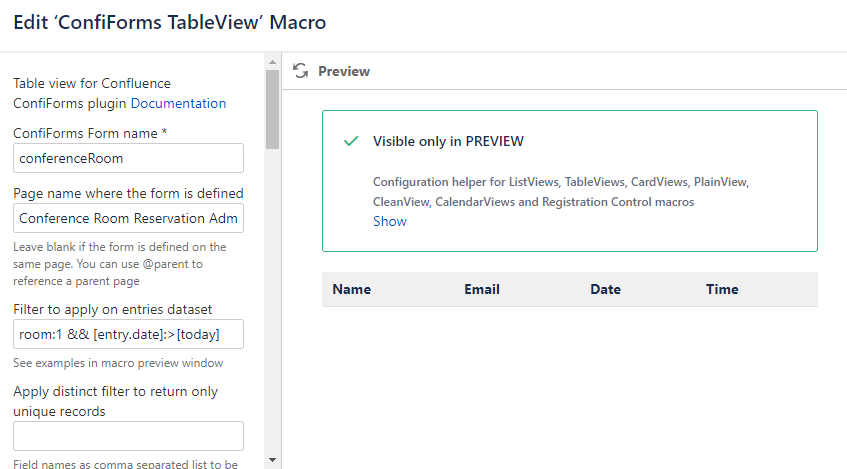Click the Email column header
The width and height of the screenshot is (847, 469).
tap(482, 290)
